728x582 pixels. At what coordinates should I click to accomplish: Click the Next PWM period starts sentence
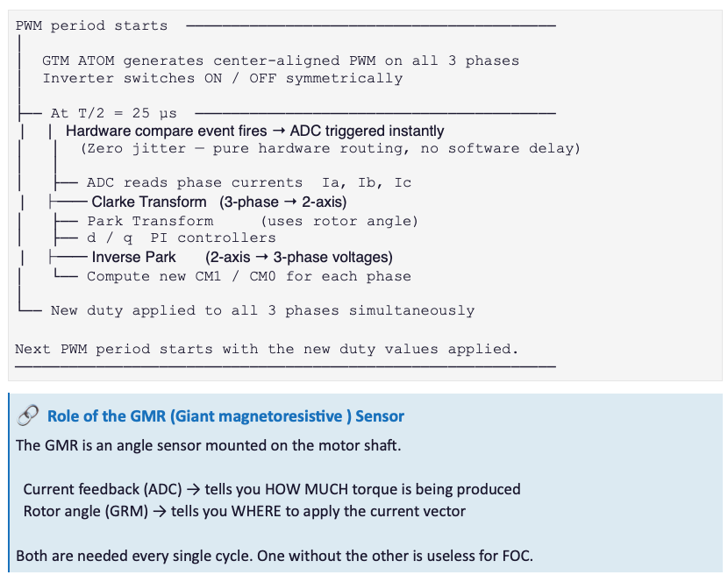(x=267, y=349)
